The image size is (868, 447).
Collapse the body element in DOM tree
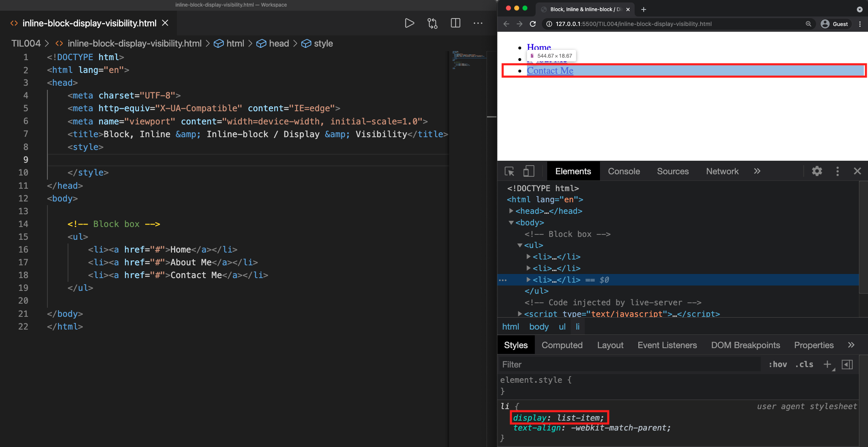point(511,222)
